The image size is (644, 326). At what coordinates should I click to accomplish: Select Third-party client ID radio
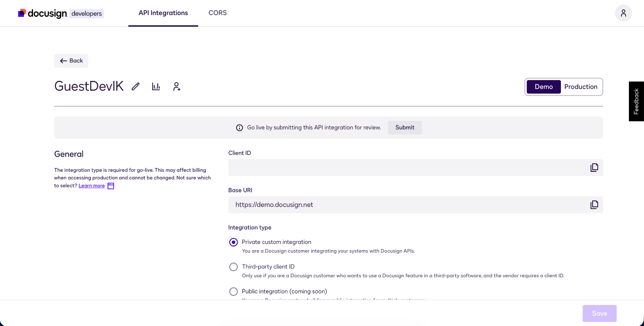[x=233, y=267]
